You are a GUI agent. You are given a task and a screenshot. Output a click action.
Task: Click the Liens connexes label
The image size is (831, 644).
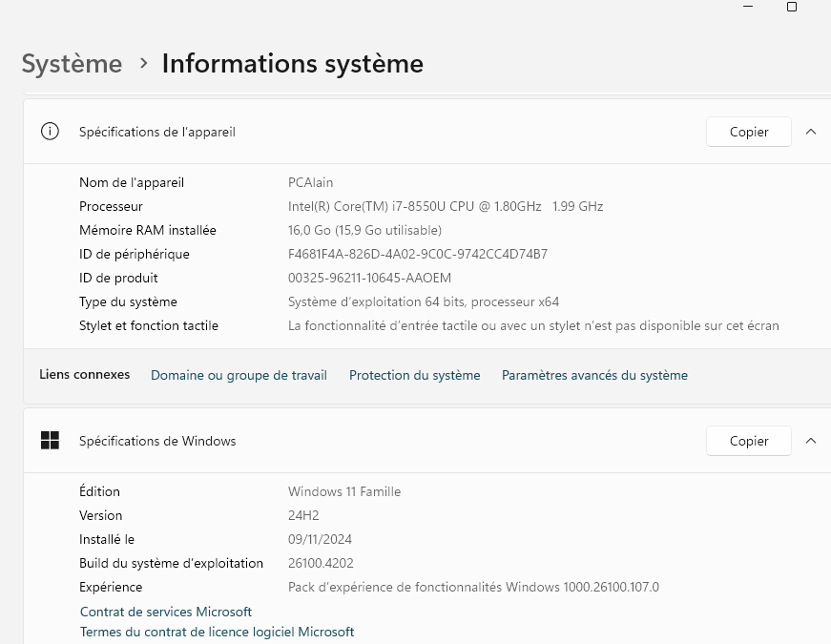click(x=84, y=374)
